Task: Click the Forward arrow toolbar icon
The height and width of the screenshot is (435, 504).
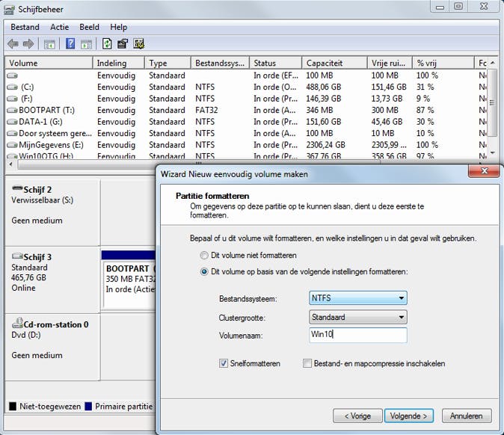Action: (x=28, y=43)
